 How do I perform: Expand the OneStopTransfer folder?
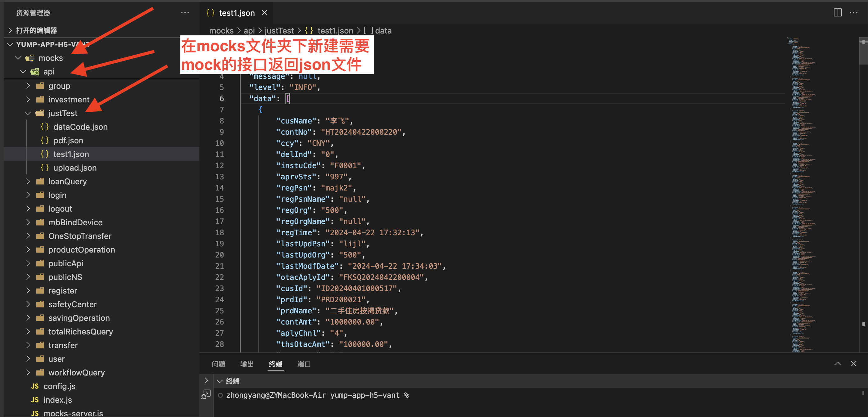coord(28,236)
